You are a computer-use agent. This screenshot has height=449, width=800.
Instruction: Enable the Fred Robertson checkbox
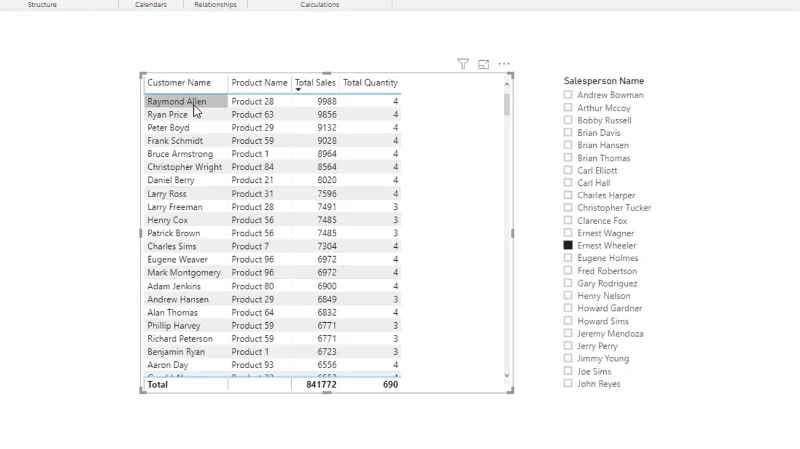click(x=568, y=270)
